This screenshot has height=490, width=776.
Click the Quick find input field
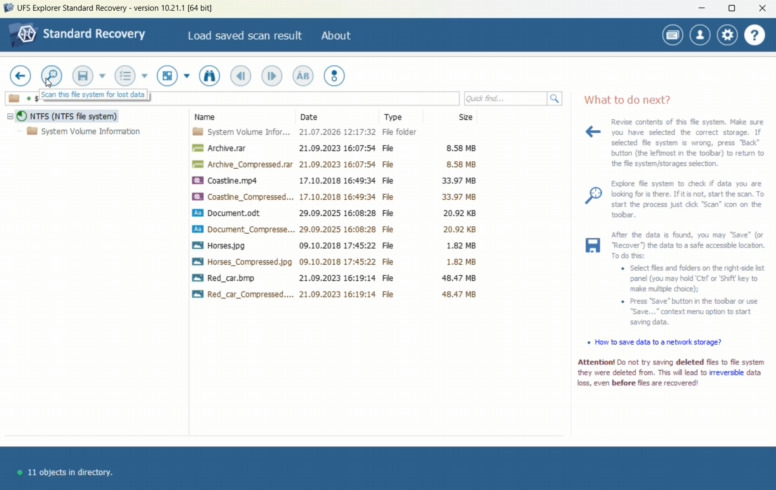505,98
